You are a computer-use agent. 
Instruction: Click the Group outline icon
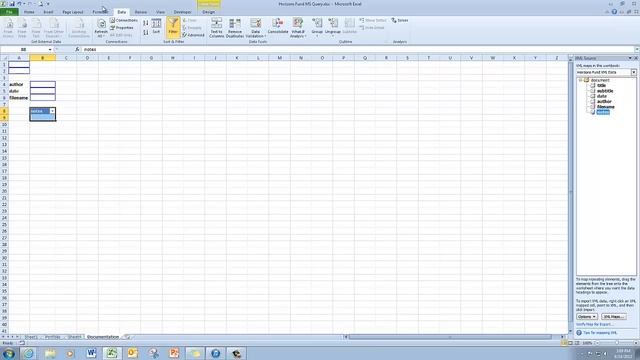click(317, 23)
